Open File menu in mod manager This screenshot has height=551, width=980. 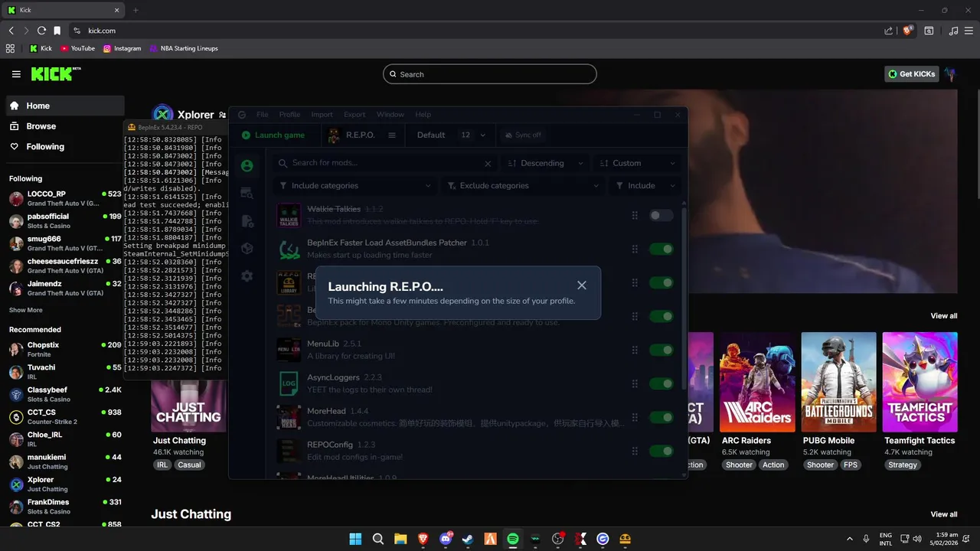point(263,115)
